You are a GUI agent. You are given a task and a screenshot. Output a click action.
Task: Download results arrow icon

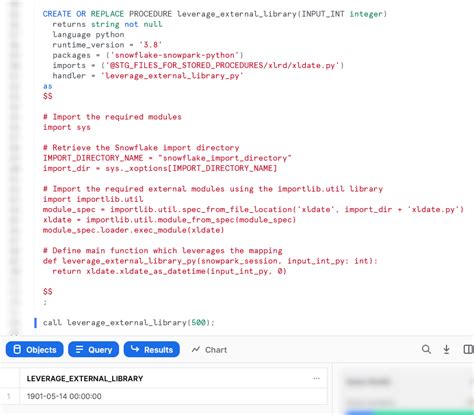pyautogui.click(x=446, y=349)
